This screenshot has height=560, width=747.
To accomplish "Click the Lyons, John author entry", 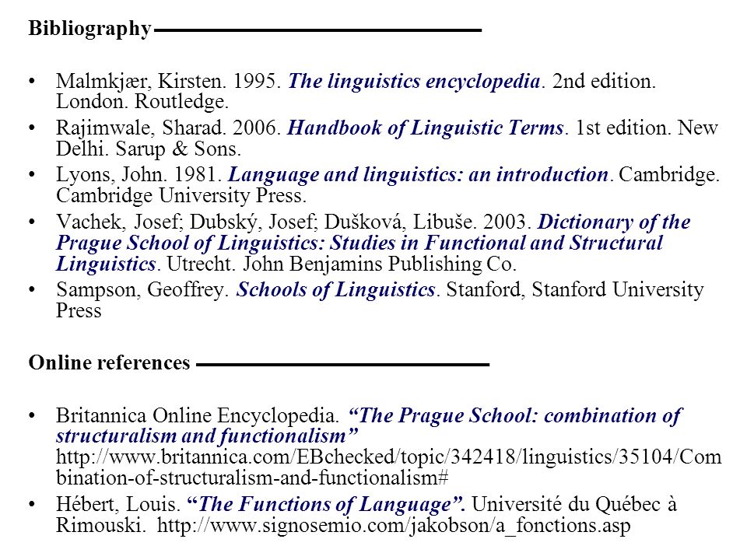I will coord(110,175).
